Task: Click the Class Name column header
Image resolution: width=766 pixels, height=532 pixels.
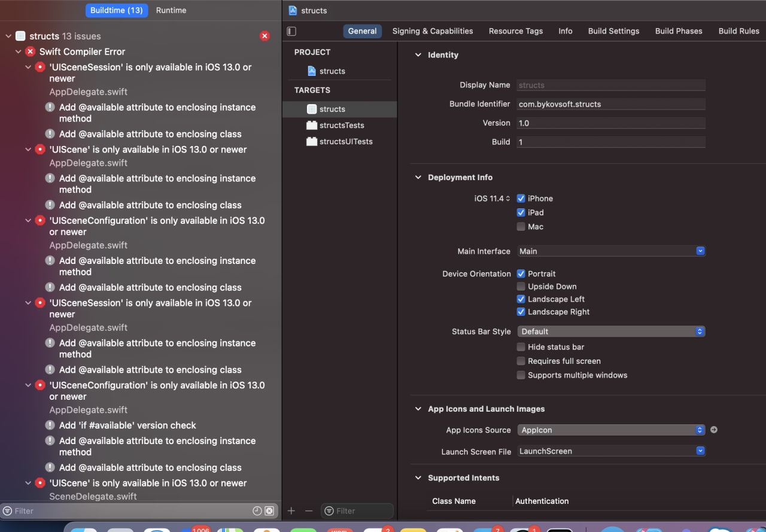Action: (x=454, y=501)
